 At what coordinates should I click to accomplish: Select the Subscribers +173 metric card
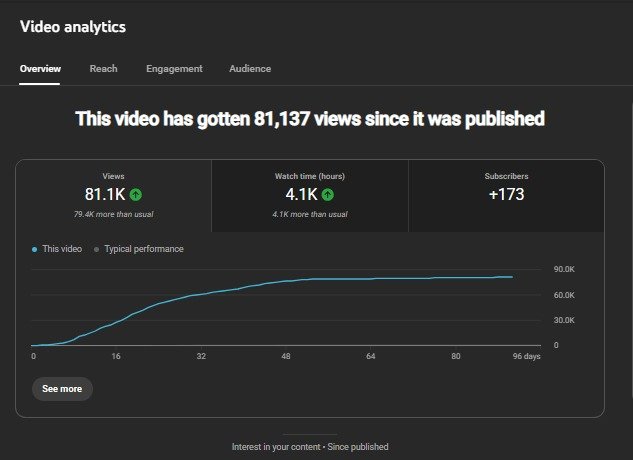[x=506, y=195]
